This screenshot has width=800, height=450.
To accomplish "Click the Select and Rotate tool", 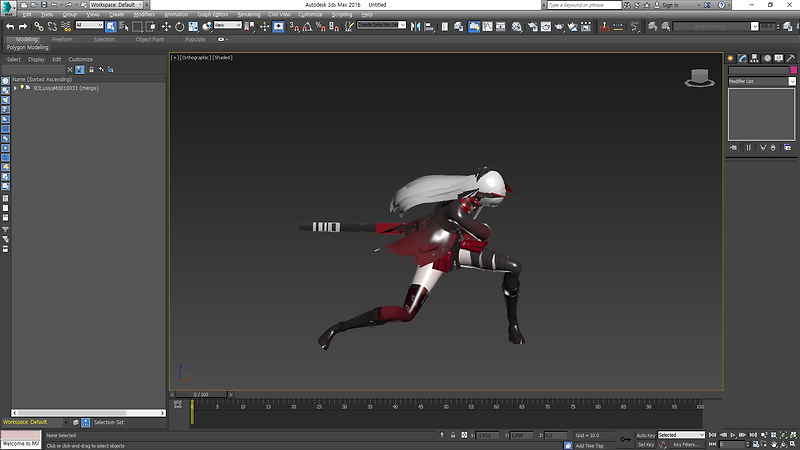I will [x=180, y=26].
